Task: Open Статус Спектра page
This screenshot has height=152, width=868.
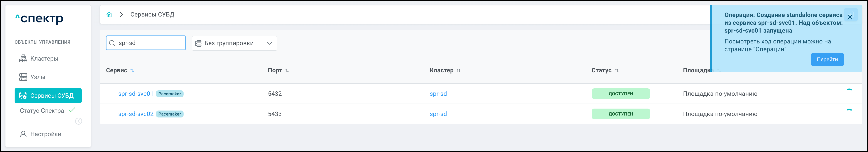Action: point(42,111)
